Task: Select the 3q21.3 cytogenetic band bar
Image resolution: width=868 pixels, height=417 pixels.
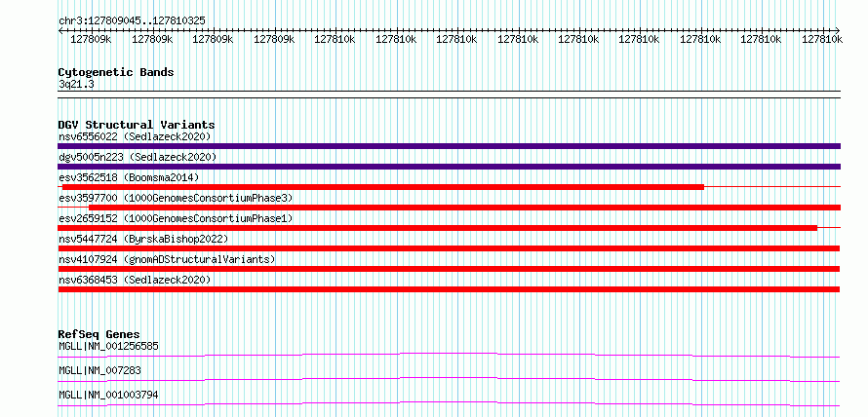Action: pos(449,95)
